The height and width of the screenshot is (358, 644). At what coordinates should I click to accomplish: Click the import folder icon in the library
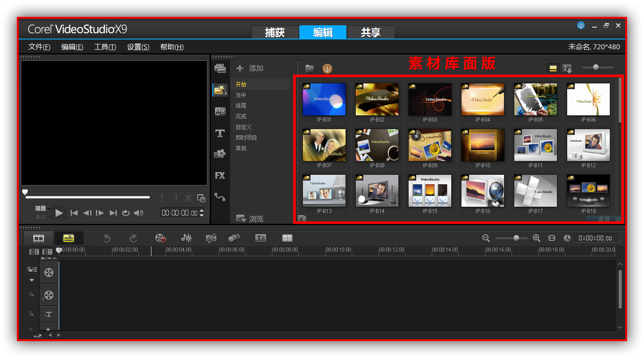[310, 68]
